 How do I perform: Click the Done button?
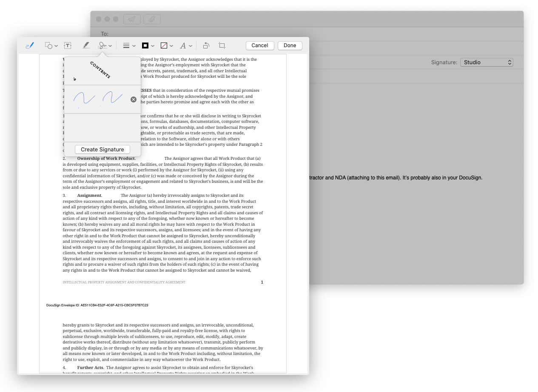290,45
